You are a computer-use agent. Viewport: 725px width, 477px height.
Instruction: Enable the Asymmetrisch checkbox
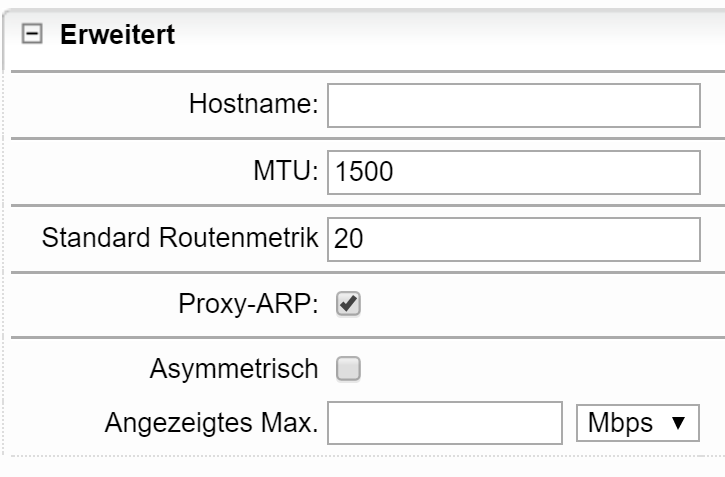(x=348, y=370)
